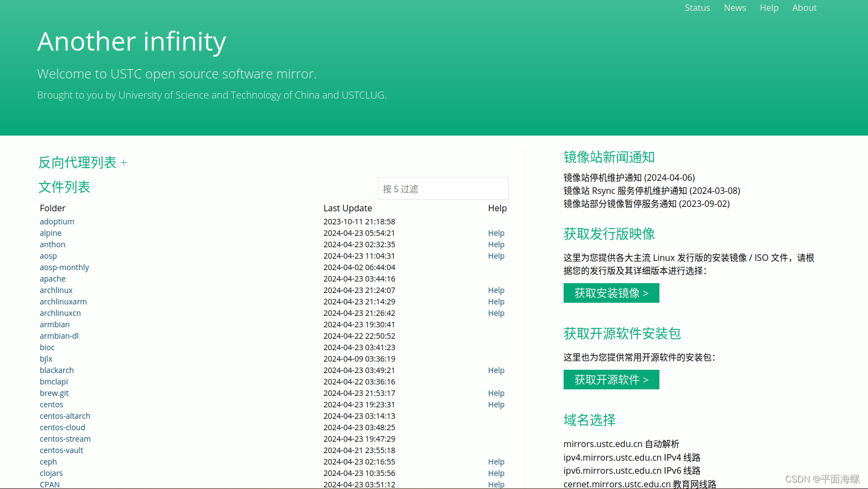Open the Help item in top navigation
Screen dimensions: 868x489
tap(769, 8)
